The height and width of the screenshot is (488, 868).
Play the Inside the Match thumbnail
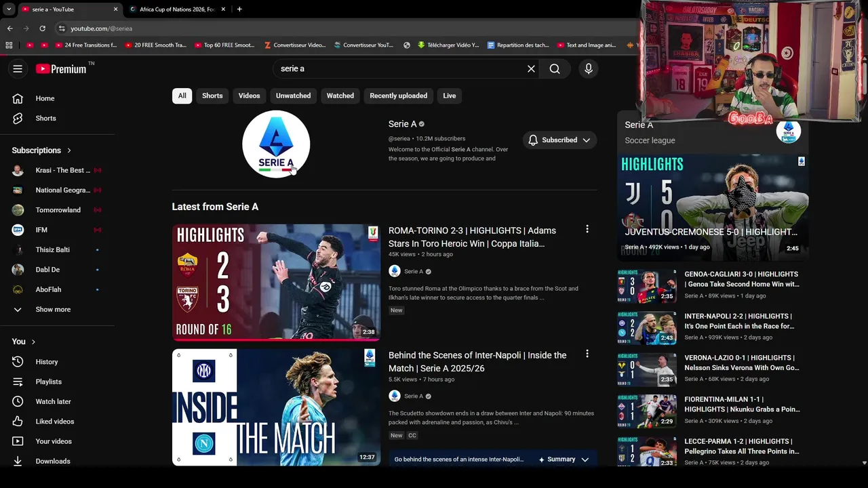pos(276,407)
